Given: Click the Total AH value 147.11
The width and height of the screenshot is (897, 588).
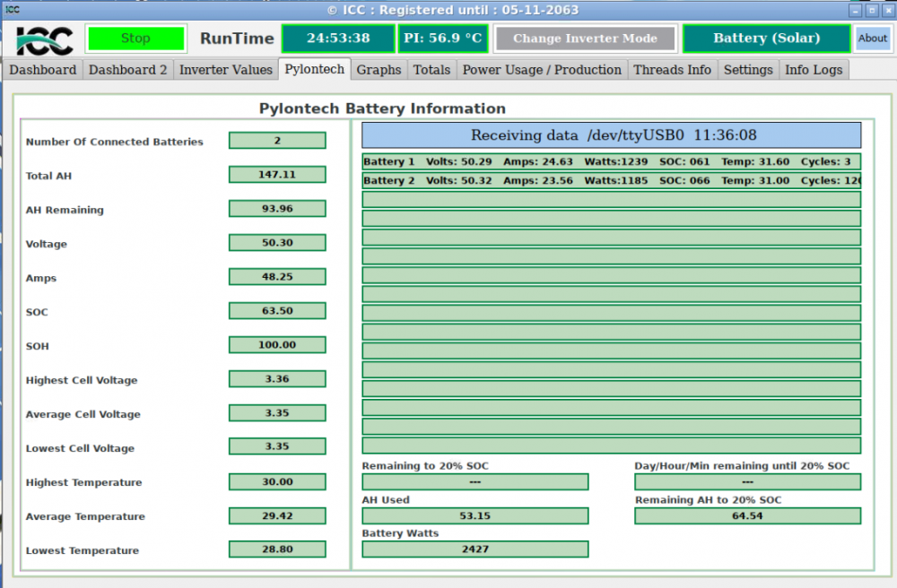Looking at the screenshot, I should point(277,174).
